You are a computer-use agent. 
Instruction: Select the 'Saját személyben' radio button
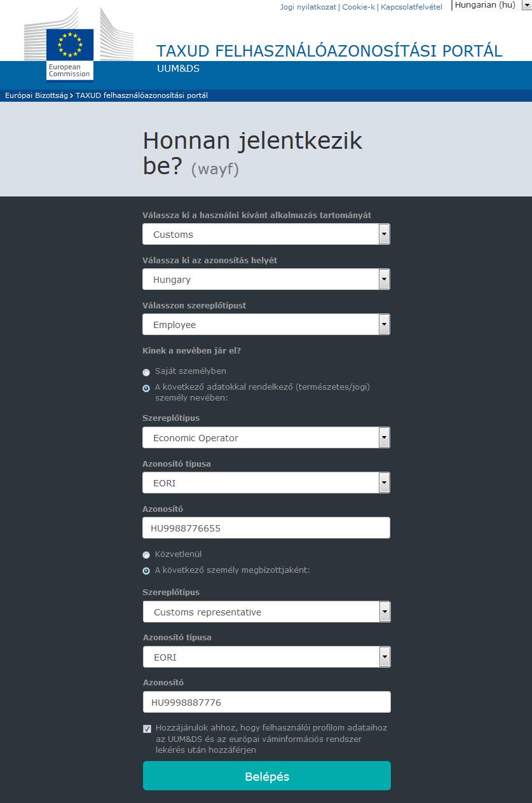tap(146, 373)
